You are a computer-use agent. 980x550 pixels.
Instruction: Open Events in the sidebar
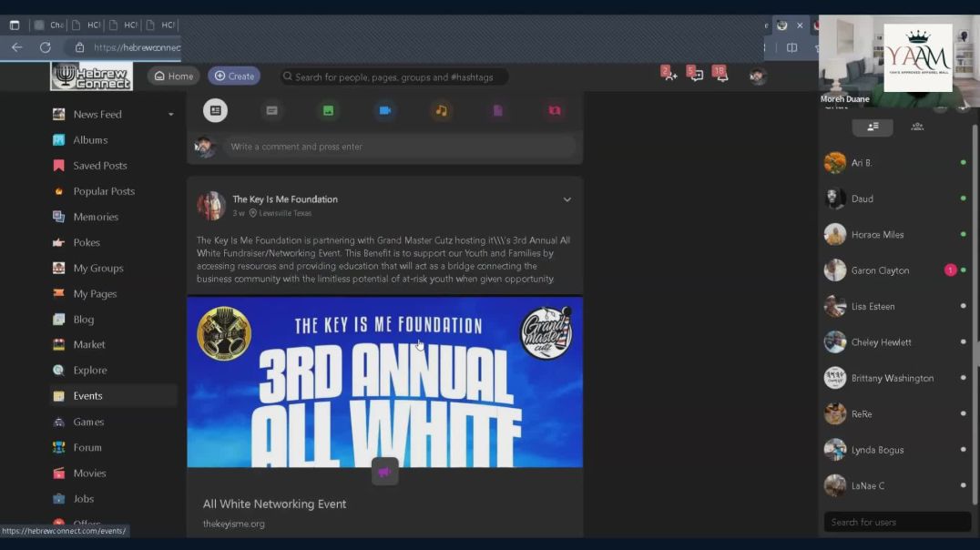(x=113, y=395)
